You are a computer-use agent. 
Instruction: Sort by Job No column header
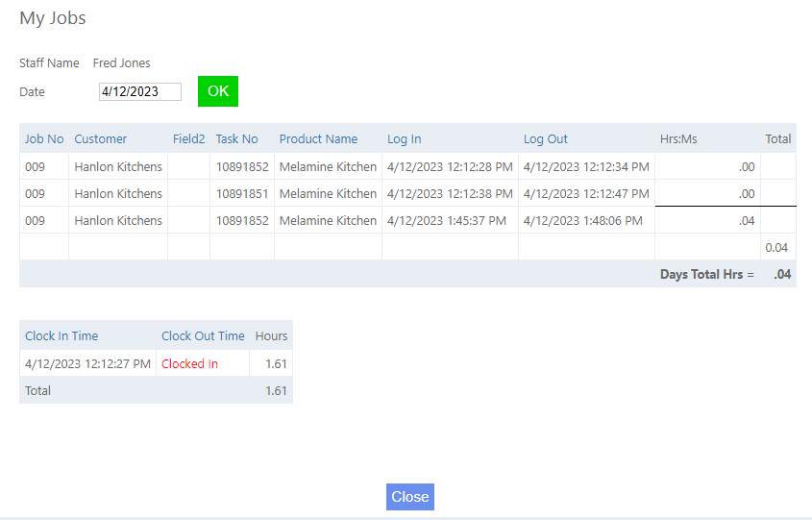click(44, 139)
